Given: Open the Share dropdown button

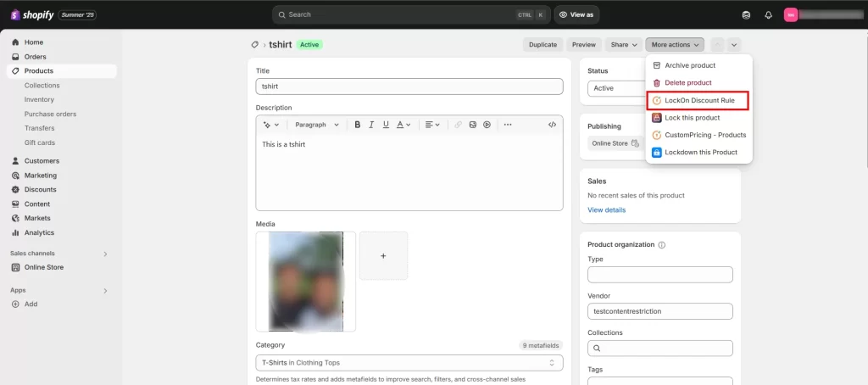Looking at the screenshot, I should click(x=623, y=44).
